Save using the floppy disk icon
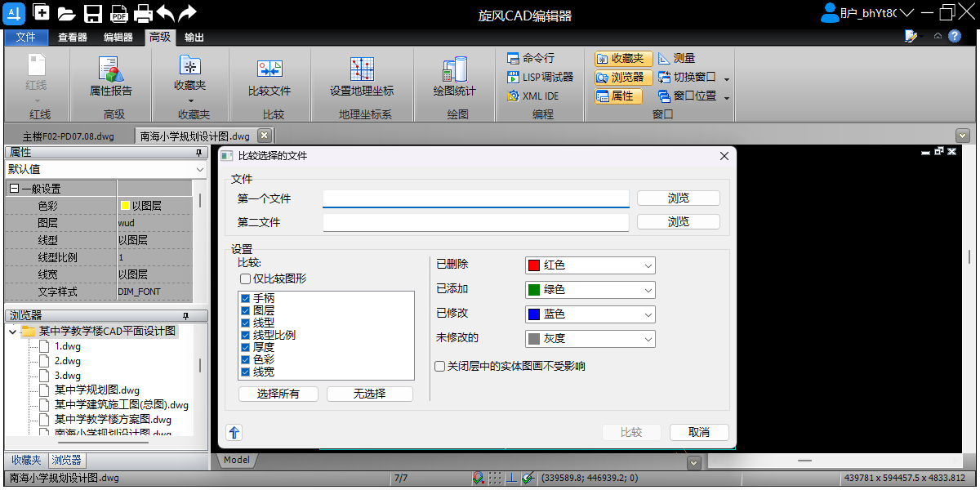980x490 pixels. click(x=92, y=13)
